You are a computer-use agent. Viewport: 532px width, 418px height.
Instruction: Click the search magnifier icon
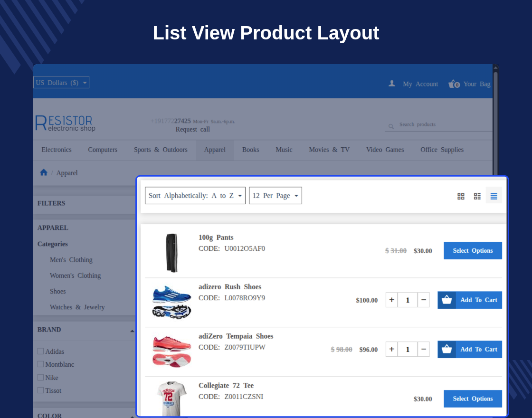[391, 126]
